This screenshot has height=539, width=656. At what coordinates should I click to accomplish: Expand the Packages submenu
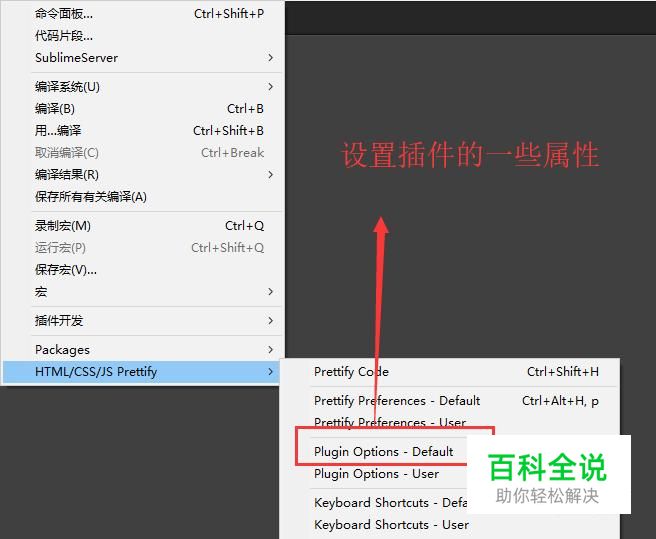tap(142, 349)
